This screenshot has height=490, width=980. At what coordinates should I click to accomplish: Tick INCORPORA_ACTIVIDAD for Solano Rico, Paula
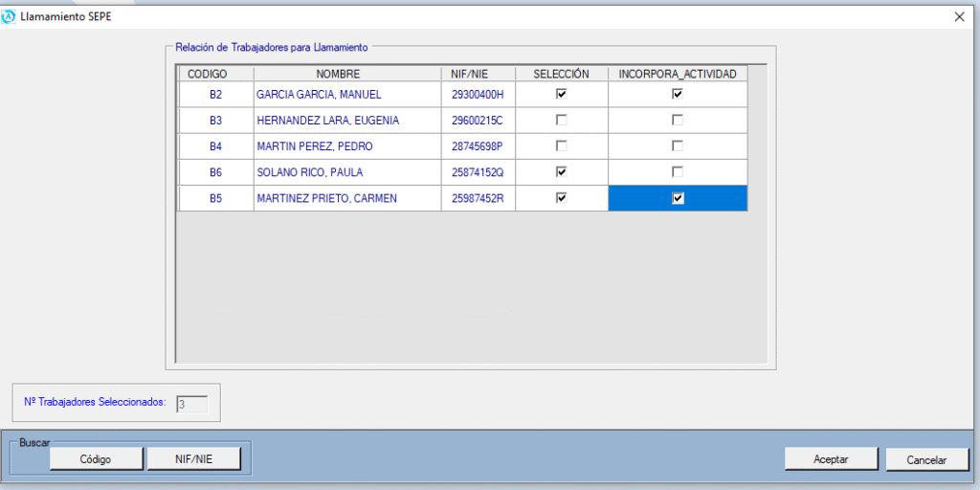pos(678,171)
